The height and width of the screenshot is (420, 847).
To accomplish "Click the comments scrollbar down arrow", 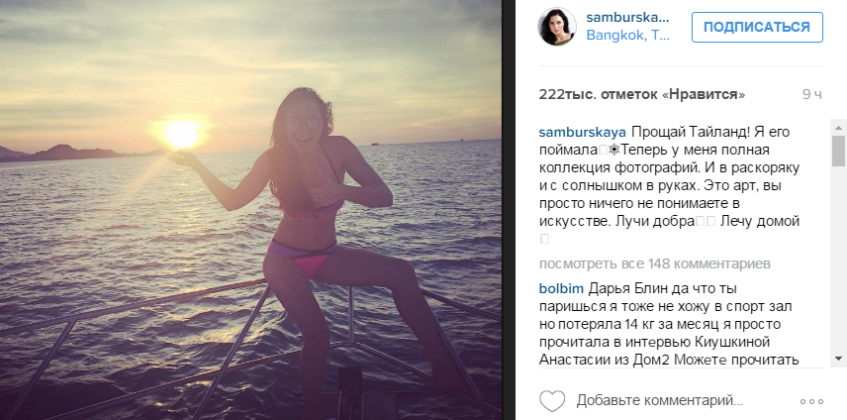I will (838, 358).
